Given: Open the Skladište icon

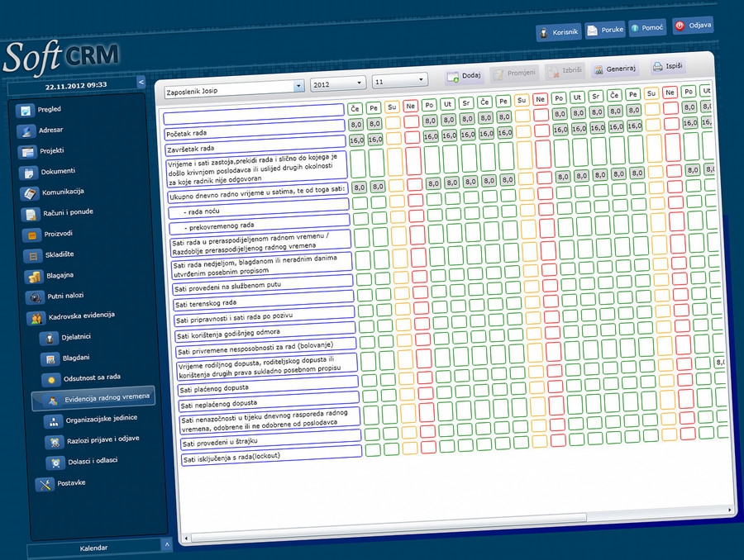Looking at the screenshot, I should pyautogui.click(x=33, y=256).
